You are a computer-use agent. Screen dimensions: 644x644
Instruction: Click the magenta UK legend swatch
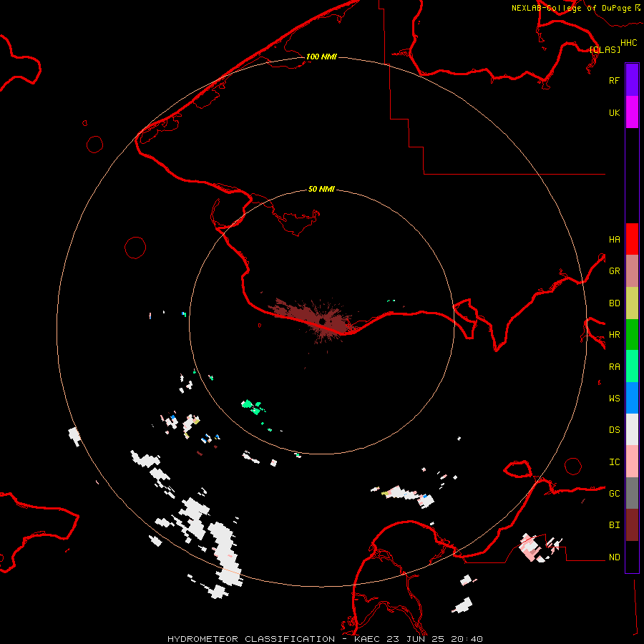(x=632, y=112)
